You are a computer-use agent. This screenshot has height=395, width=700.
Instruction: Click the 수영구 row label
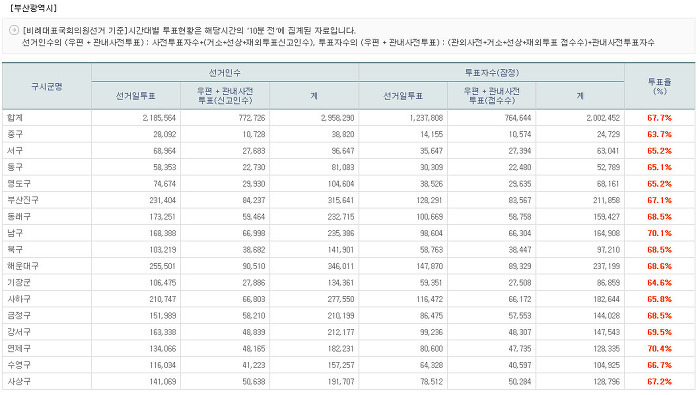click(x=19, y=365)
